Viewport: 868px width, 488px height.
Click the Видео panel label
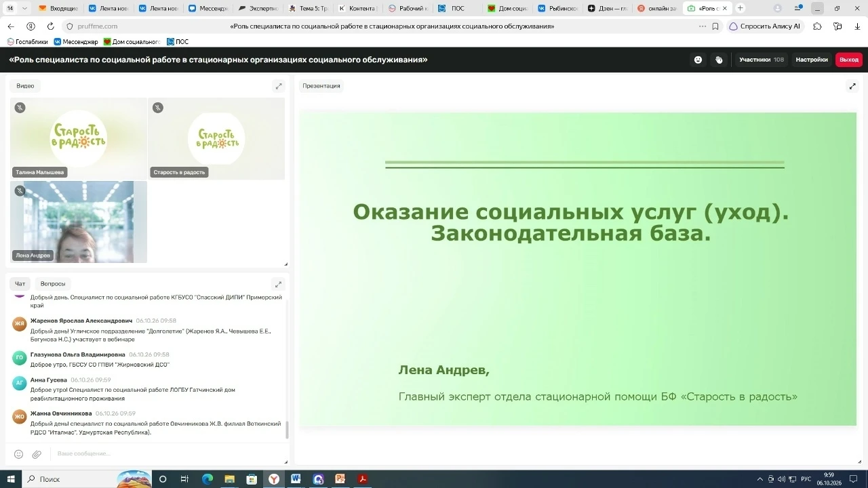coord(25,86)
